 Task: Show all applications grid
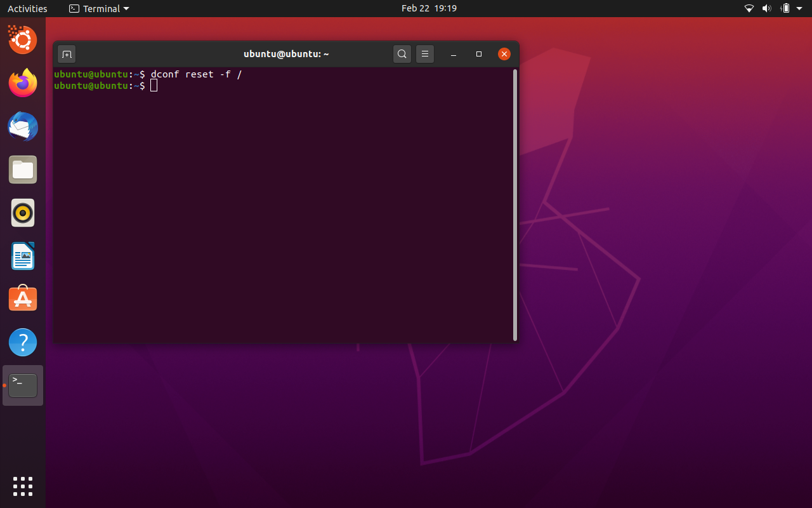23,486
